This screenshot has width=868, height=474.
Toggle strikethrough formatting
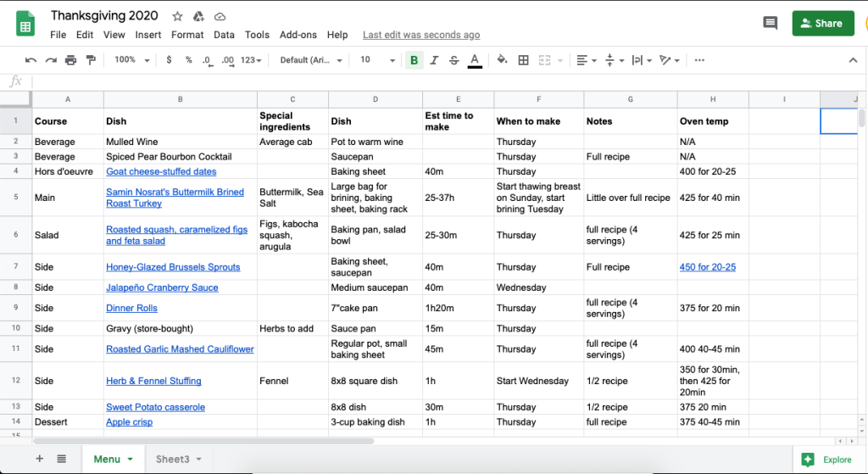click(454, 60)
